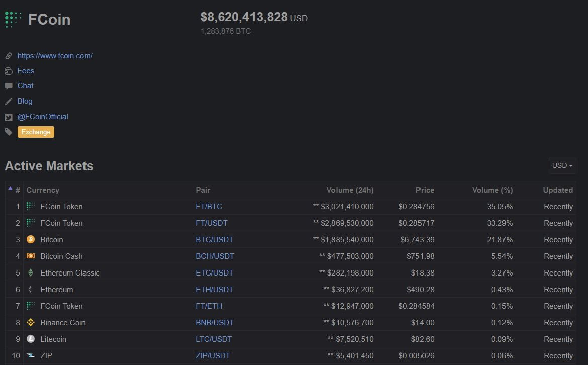Image resolution: width=588 pixels, height=365 pixels.
Task: Click the Ethereum currency name in row 6
Action: [57, 289]
